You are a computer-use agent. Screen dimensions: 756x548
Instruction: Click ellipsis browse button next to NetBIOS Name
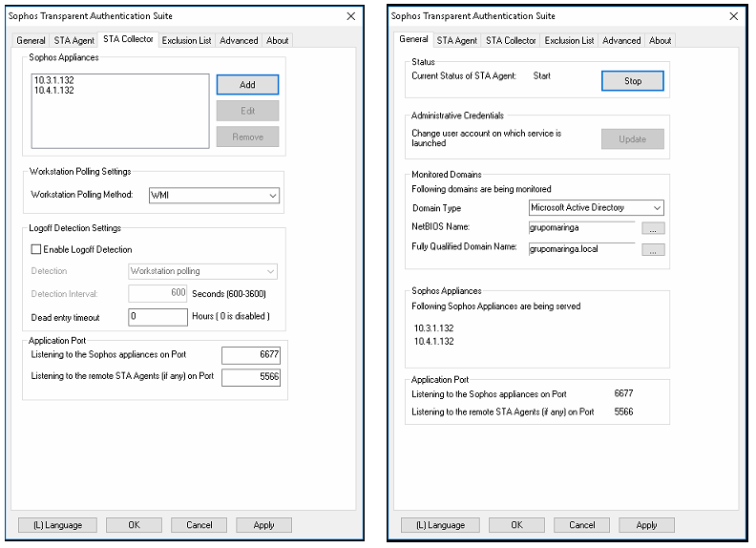click(x=653, y=228)
